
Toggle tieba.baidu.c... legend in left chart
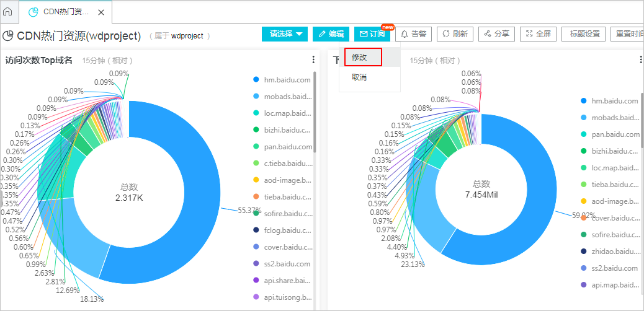tap(283, 197)
